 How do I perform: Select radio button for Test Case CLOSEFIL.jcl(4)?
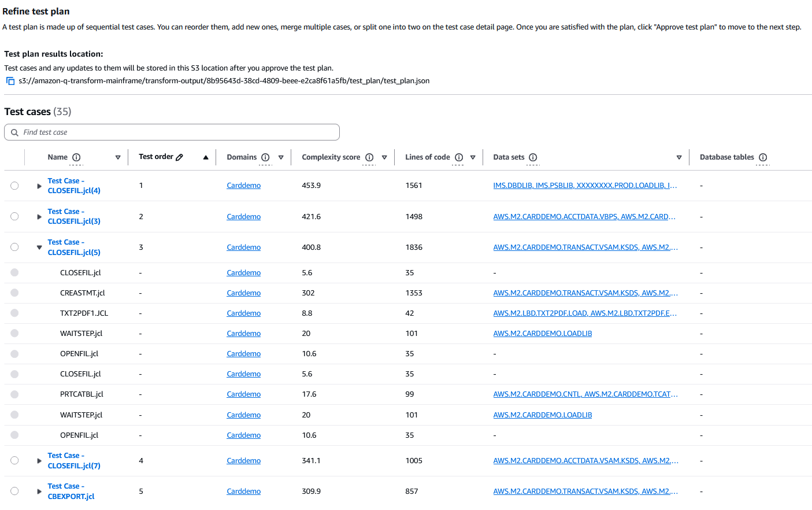[14, 186]
